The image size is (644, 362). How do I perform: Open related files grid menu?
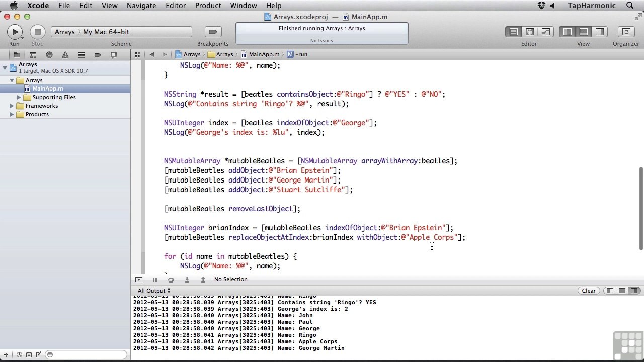point(136,54)
